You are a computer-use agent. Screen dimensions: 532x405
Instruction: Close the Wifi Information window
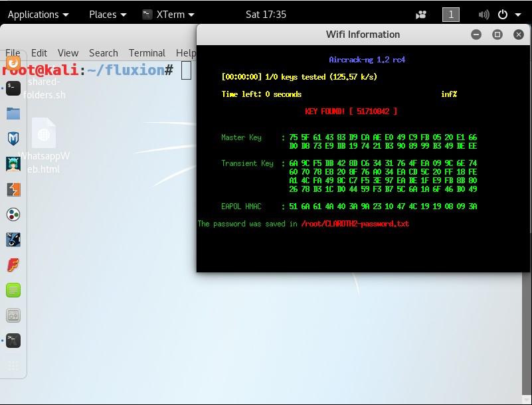pyautogui.click(x=519, y=35)
